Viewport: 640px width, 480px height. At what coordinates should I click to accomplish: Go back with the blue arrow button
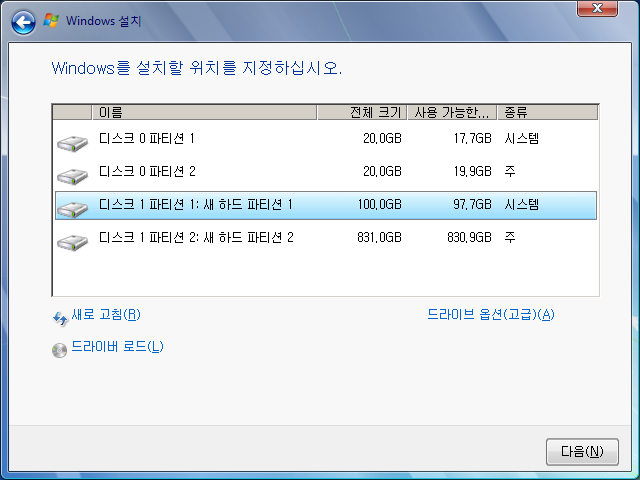coord(23,22)
